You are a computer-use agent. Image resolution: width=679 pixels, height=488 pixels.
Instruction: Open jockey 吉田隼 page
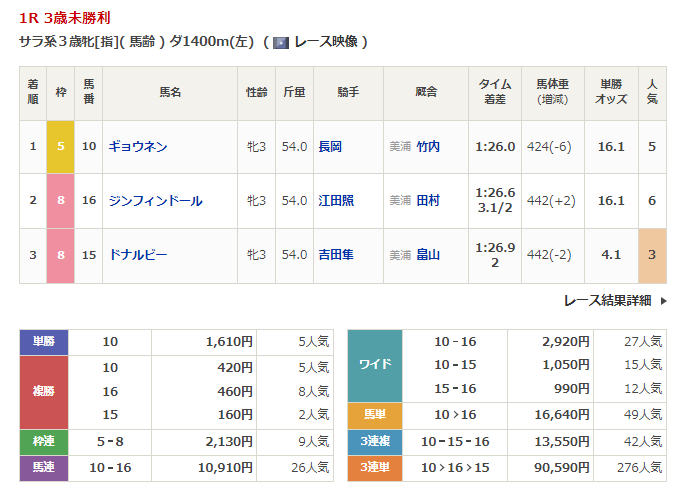click(336, 255)
